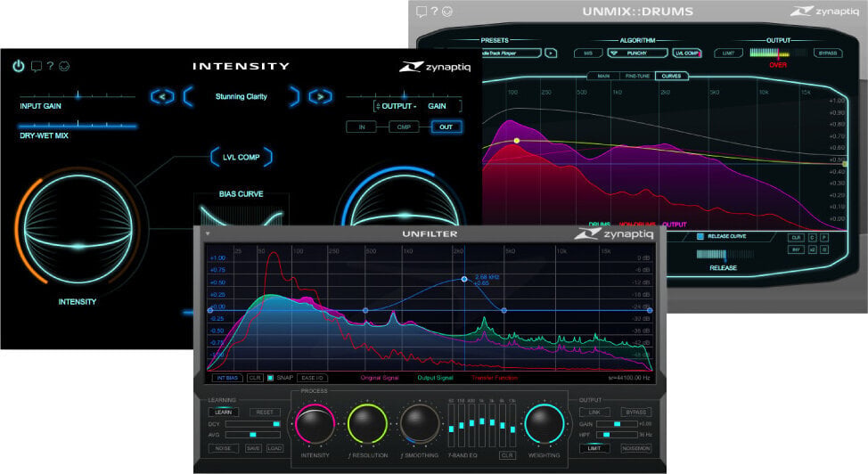
Task: Click EASE I/O button in Unfilter
Action: [x=312, y=378]
